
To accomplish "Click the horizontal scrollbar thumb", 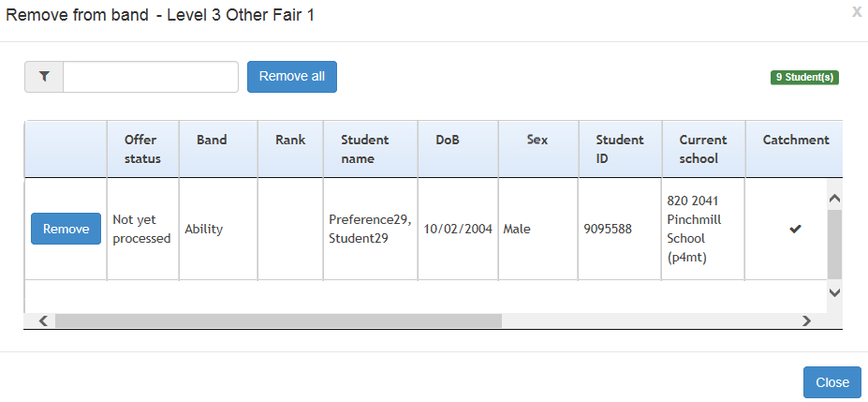I will tap(278, 320).
